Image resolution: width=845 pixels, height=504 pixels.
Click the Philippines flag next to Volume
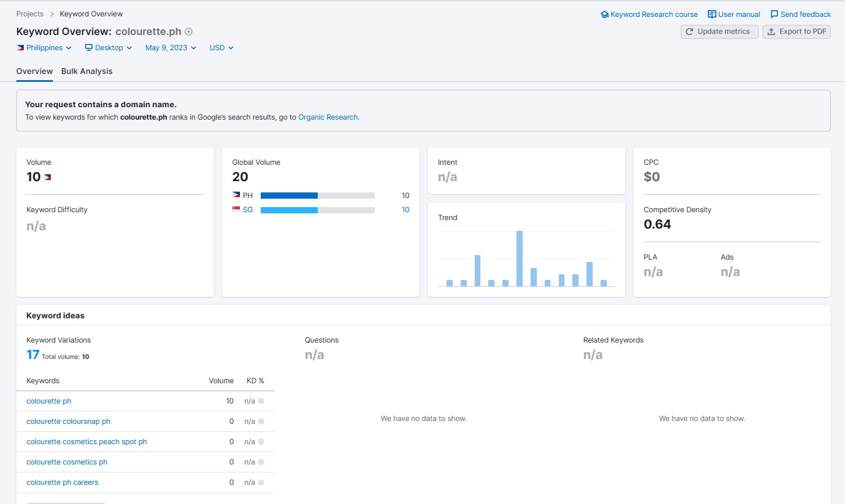(47, 177)
